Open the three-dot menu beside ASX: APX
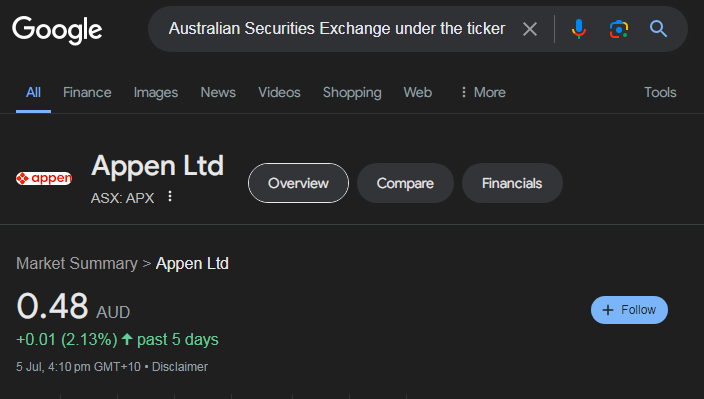The width and height of the screenshot is (704, 399). [170, 196]
